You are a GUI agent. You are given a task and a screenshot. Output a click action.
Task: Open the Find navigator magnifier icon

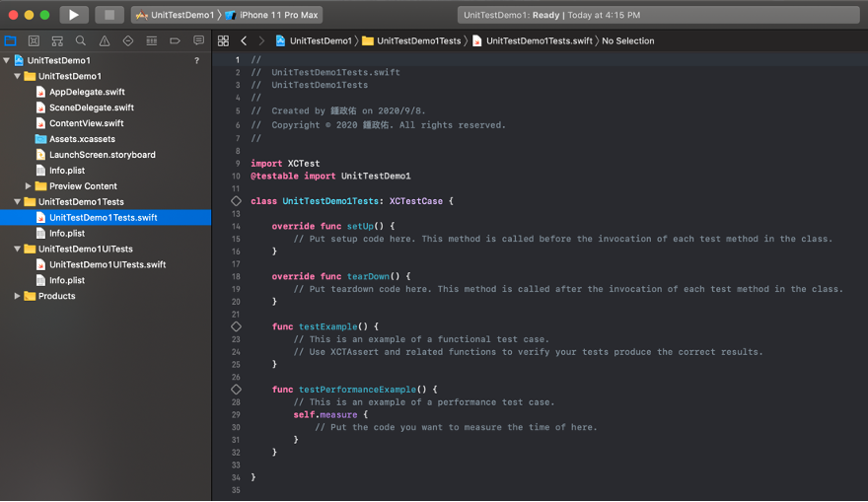81,41
